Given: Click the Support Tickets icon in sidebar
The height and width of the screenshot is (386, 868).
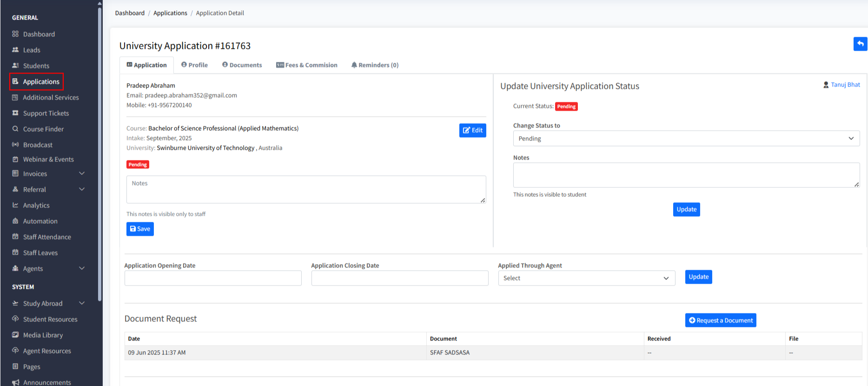Looking at the screenshot, I should 15,113.
